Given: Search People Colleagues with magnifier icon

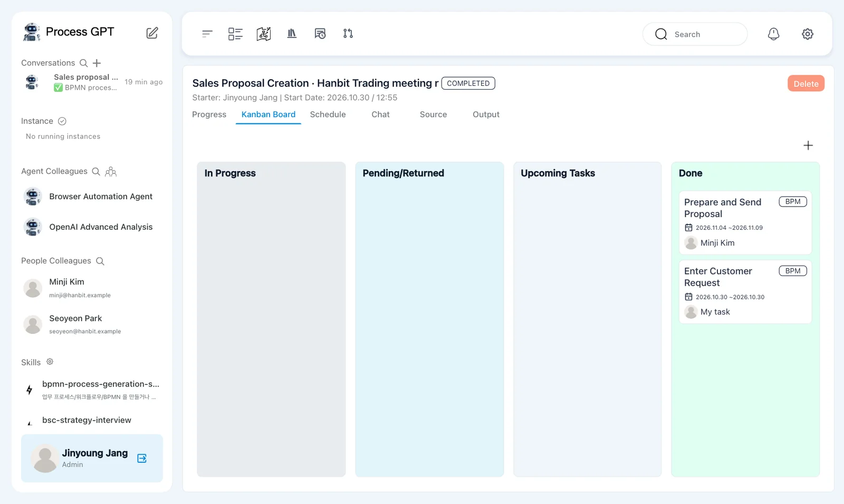Looking at the screenshot, I should [x=100, y=261].
